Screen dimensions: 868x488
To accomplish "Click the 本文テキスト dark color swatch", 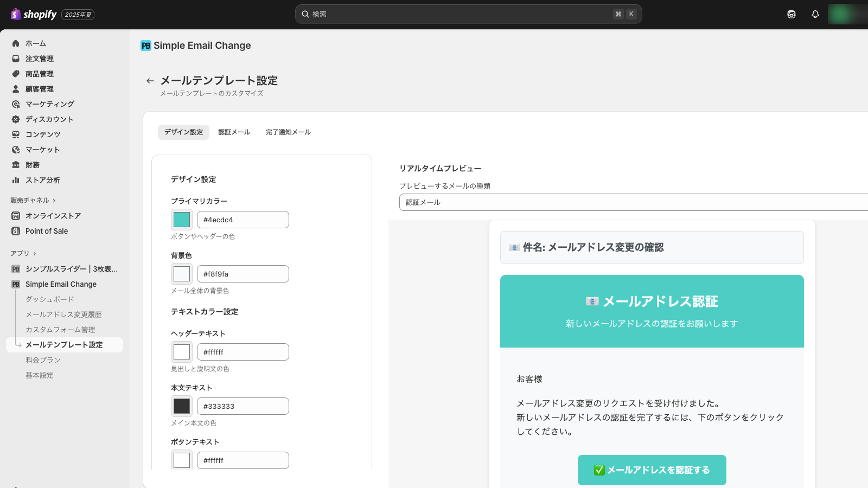I will coord(182,406).
